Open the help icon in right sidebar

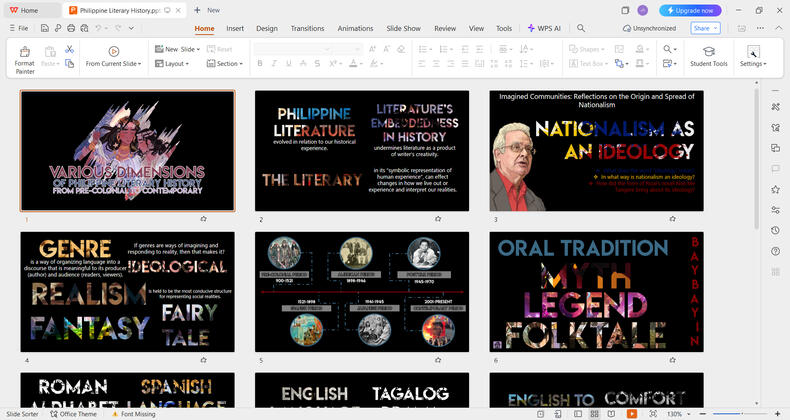point(775,251)
